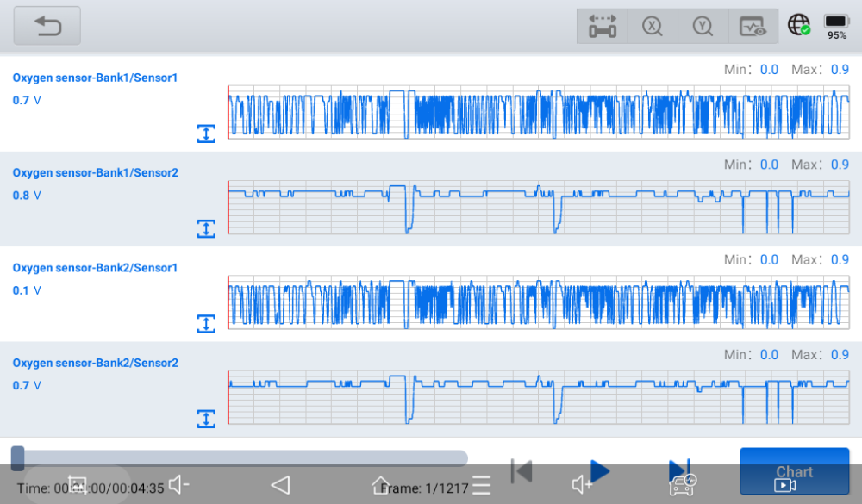Lower volume with the speaker-minus icon
862x504 pixels.
[x=178, y=485]
